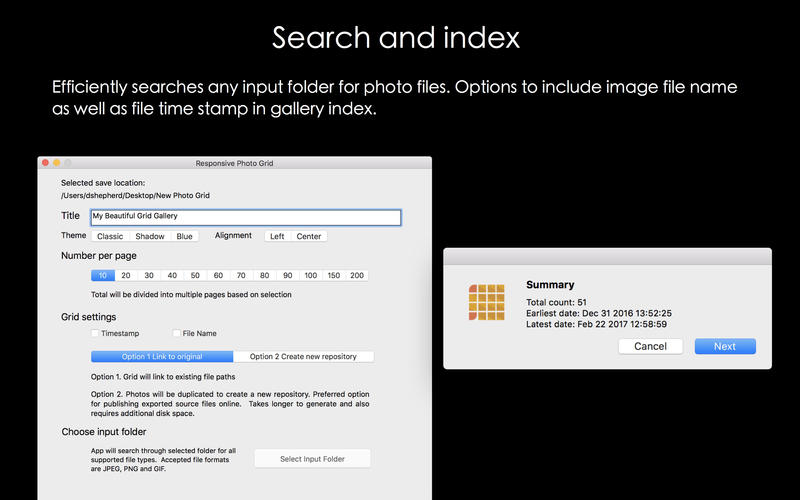800x500 pixels.
Task: Click the 'Option 1. Grid will link' description
Action: tap(163, 377)
